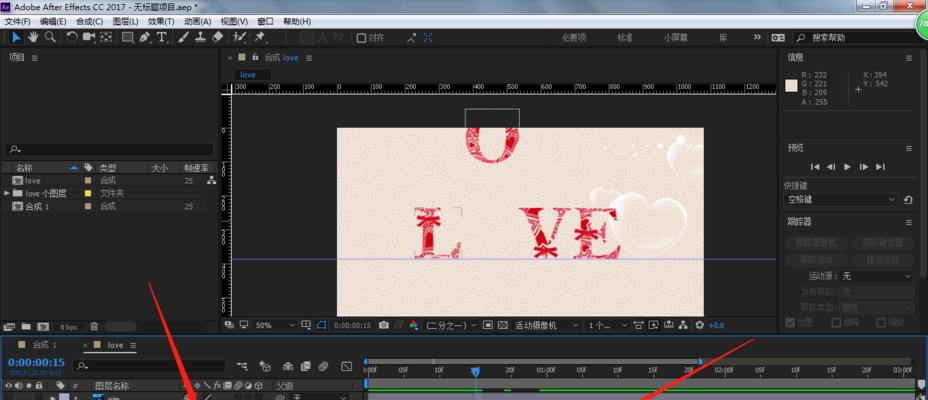This screenshot has width=928, height=400.
Task: Open the 效果(T) menu
Action: coord(161,21)
